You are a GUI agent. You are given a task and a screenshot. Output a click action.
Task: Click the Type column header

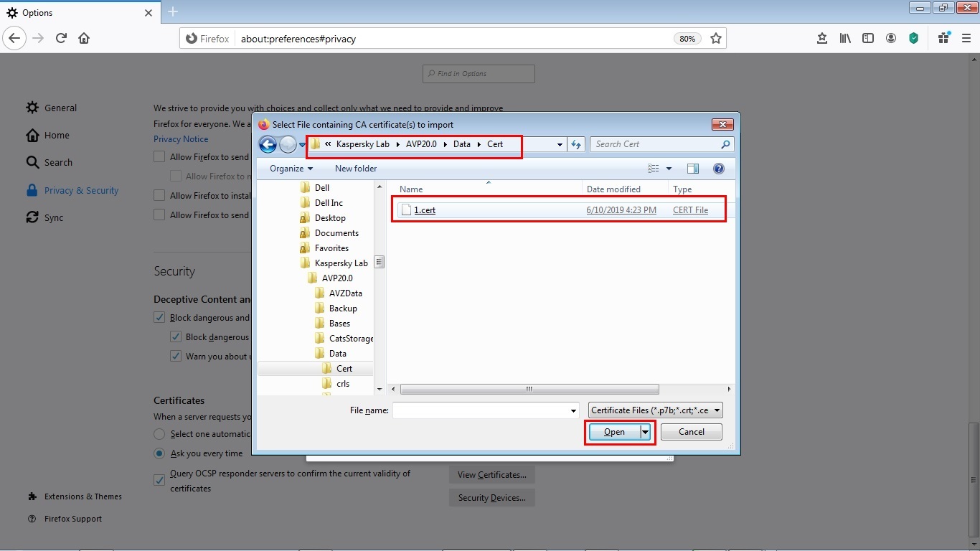pos(683,189)
